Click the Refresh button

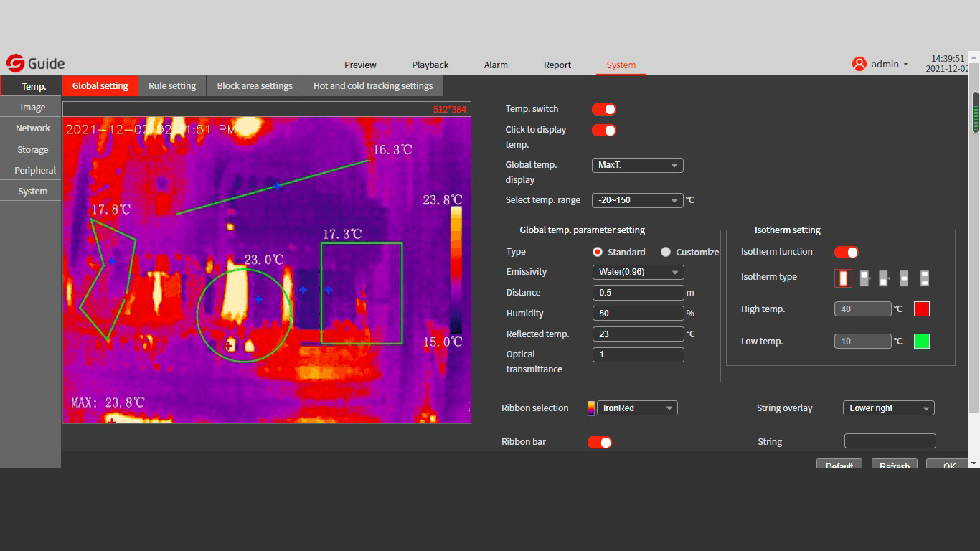click(895, 464)
